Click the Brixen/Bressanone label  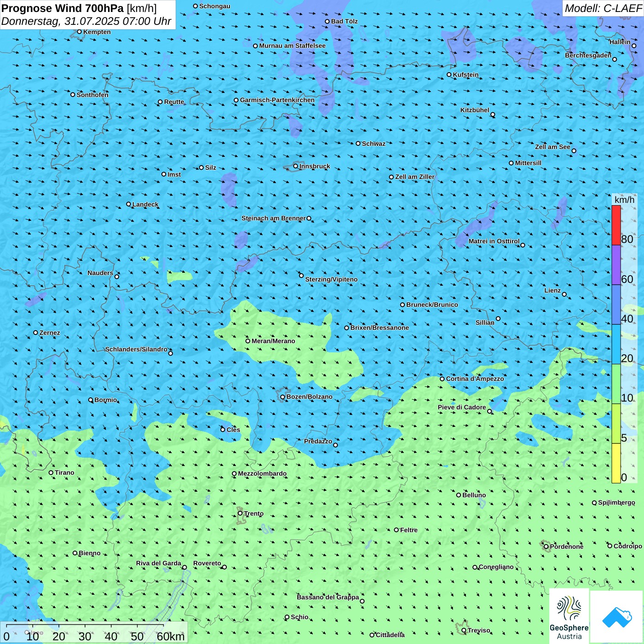[x=379, y=328]
